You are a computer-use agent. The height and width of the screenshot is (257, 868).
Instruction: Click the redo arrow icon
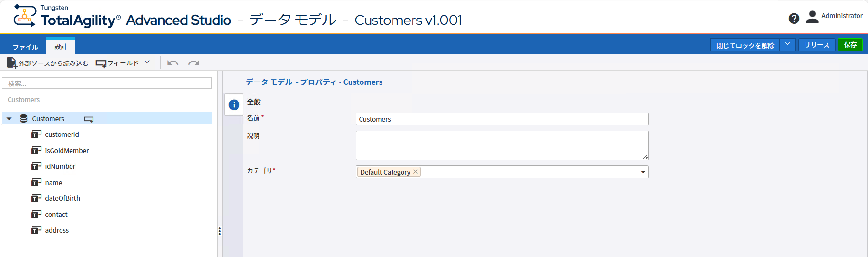194,63
